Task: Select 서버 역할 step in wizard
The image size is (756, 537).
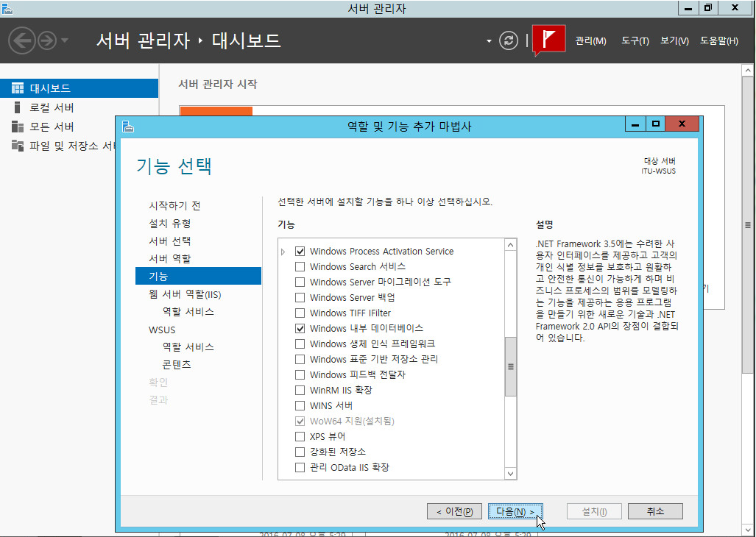Action: click(169, 259)
